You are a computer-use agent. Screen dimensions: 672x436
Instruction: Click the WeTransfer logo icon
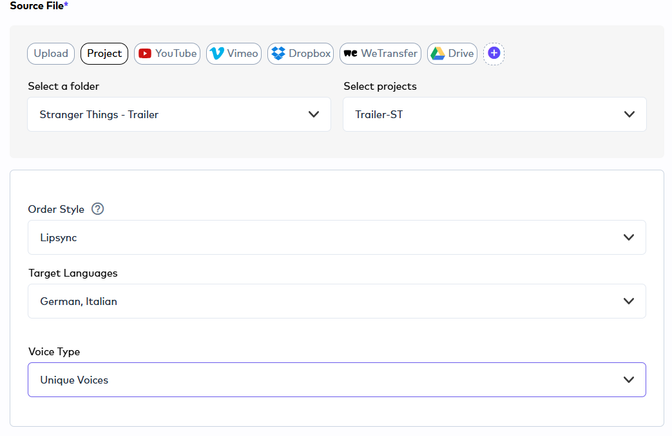351,54
